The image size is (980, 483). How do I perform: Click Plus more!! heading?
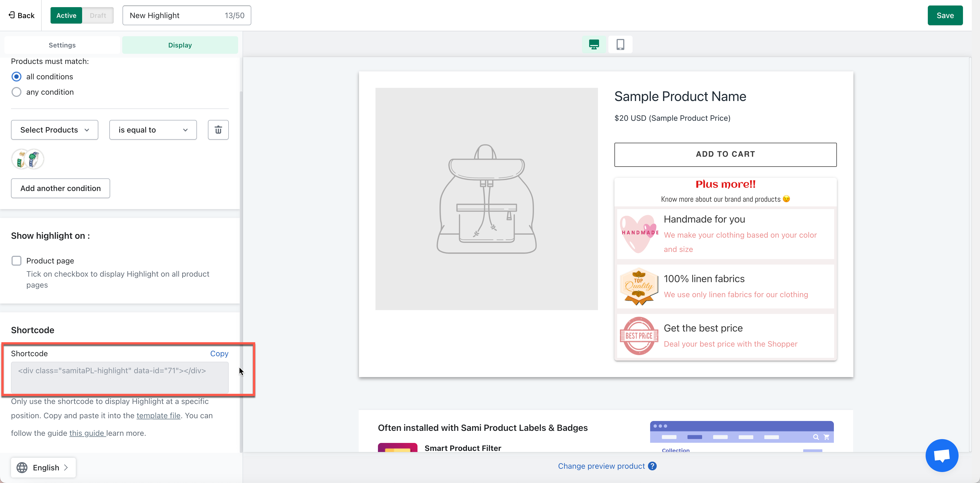(x=725, y=184)
